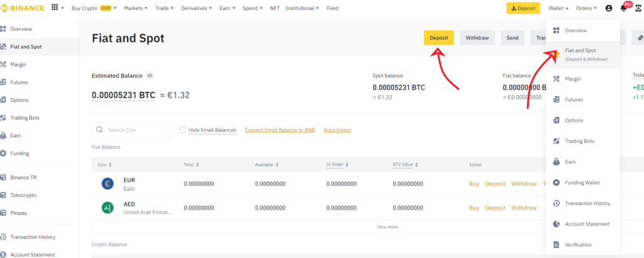The height and width of the screenshot is (258, 644).
Task: Click Binance TR icon in sidebar
Action: [3, 177]
